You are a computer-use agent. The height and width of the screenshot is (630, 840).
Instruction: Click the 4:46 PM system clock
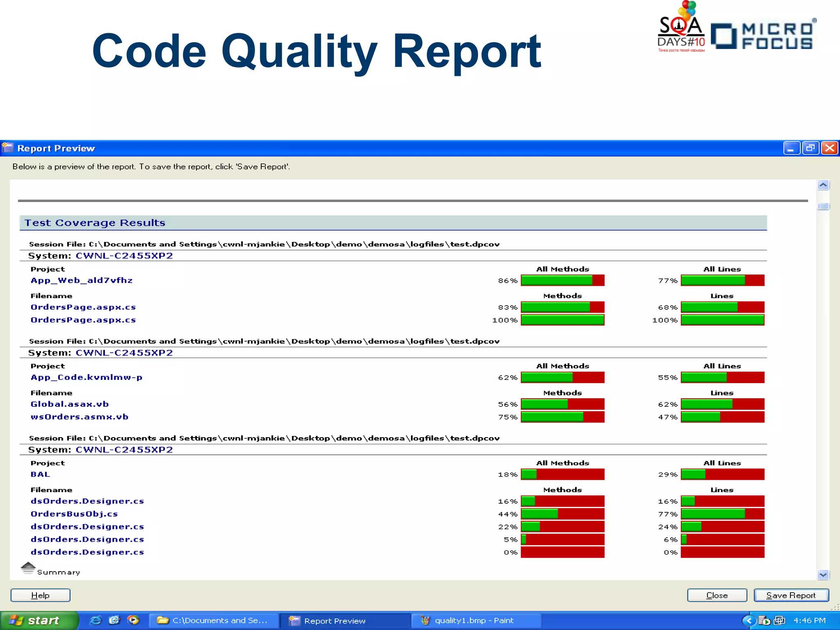coord(809,621)
